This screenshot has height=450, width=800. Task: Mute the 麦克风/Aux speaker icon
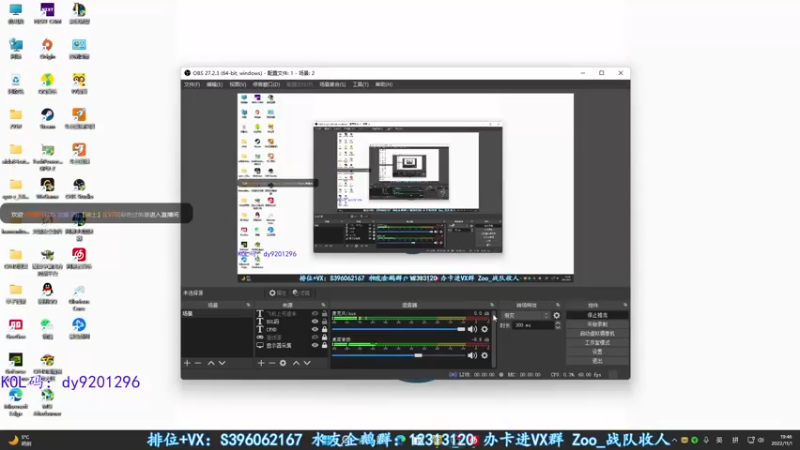coord(472,329)
